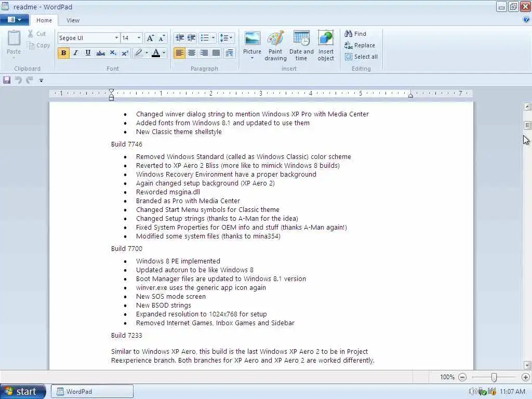Image resolution: width=532 pixels, height=399 pixels.
Task: Click the Undo arrow in quick access toolbar
Action: point(18,80)
